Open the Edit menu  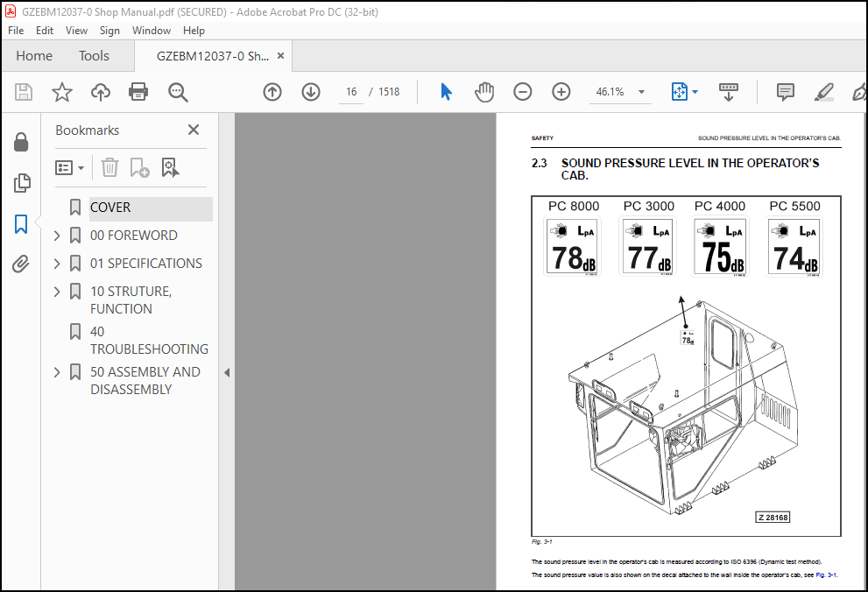(x=45, y=31)
